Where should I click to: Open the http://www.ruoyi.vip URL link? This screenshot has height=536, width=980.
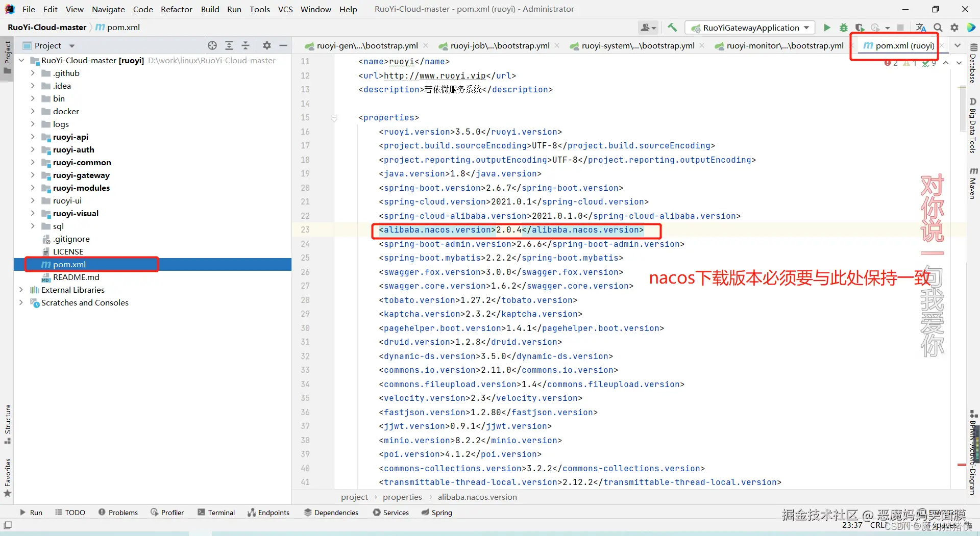pos(435,75)
